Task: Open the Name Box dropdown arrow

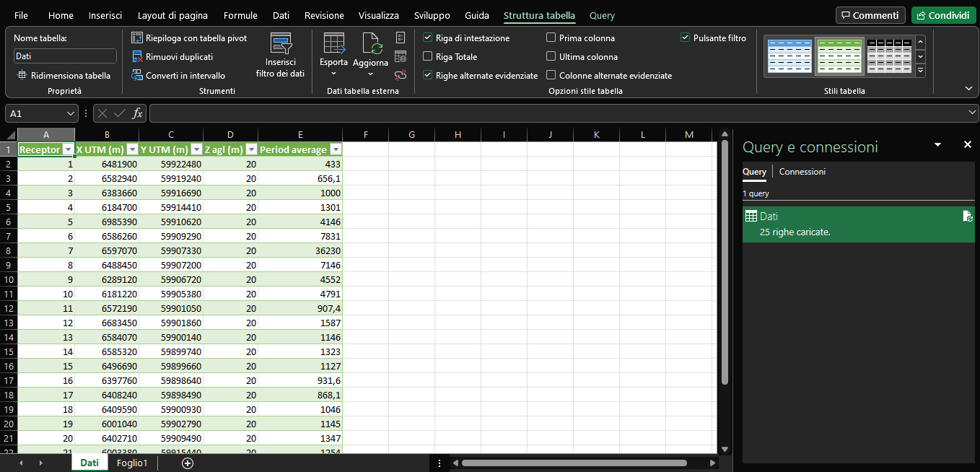Action: pyautogui.click(x=70, y=113)
